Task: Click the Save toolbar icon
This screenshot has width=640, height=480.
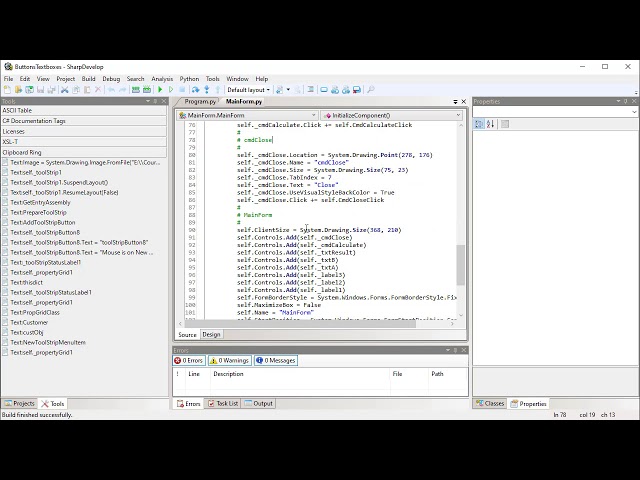Action: (40, 90)
